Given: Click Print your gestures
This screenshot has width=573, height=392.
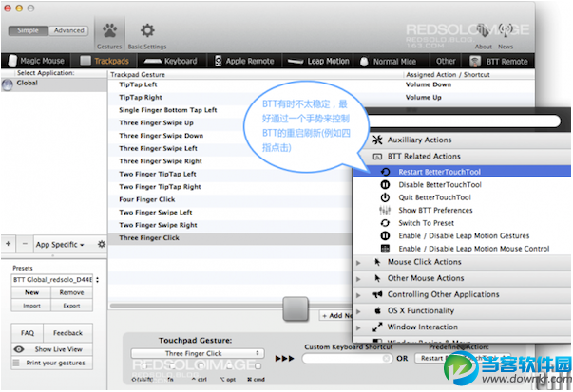Looking at the screenshot, I should [52, 363].
